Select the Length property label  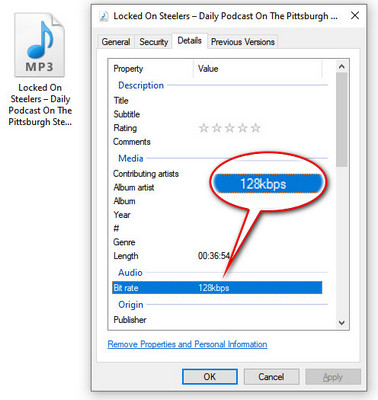126,256
